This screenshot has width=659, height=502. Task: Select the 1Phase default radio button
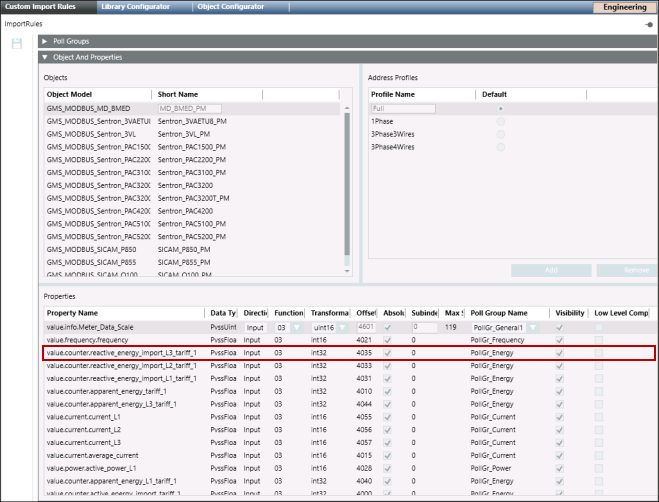pyautogui.click(x=500, y=121)
